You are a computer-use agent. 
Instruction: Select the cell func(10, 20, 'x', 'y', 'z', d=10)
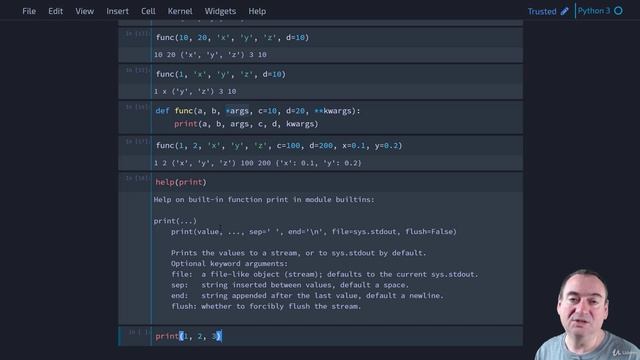337,38
